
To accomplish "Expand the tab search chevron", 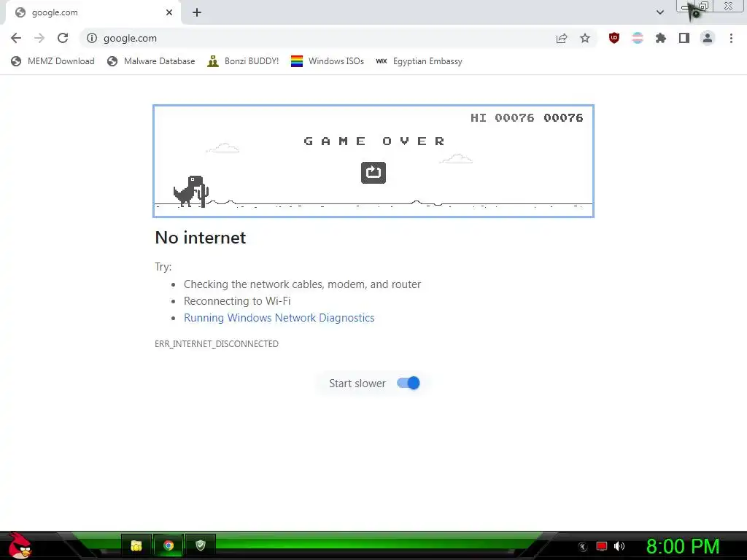I will point(659,12).
